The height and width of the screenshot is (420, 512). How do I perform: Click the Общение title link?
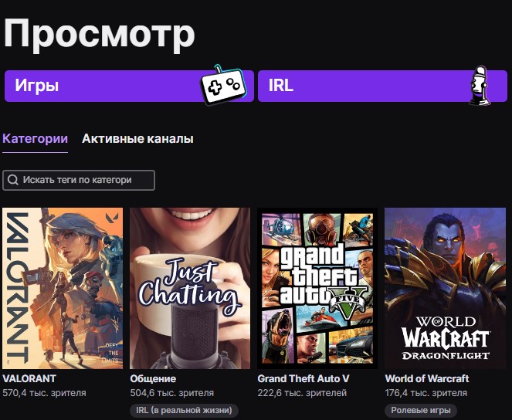tap(153, 378)
